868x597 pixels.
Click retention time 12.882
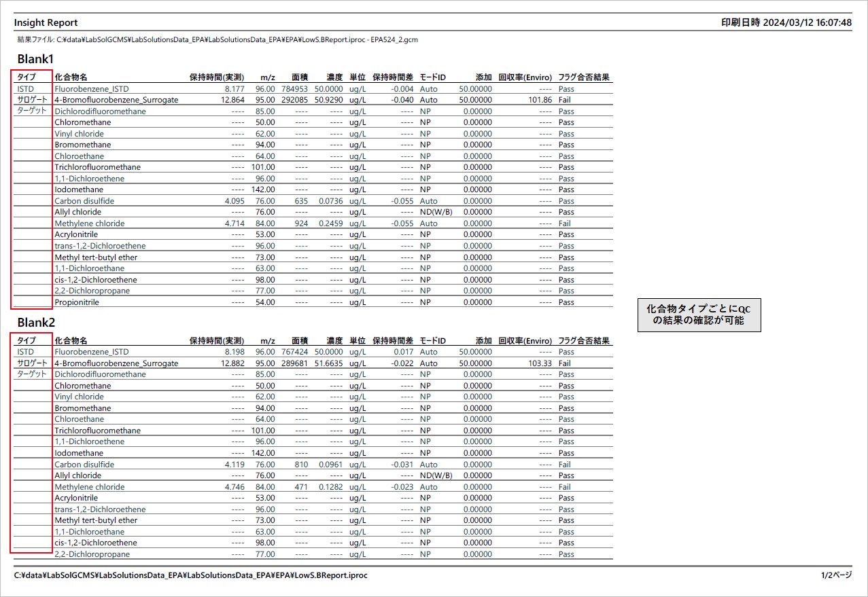tap(232, 363)
